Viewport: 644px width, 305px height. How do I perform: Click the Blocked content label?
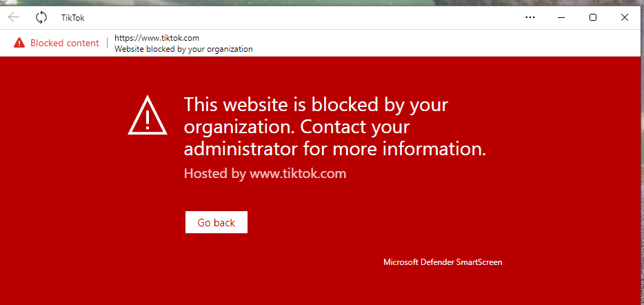(65, 43)
